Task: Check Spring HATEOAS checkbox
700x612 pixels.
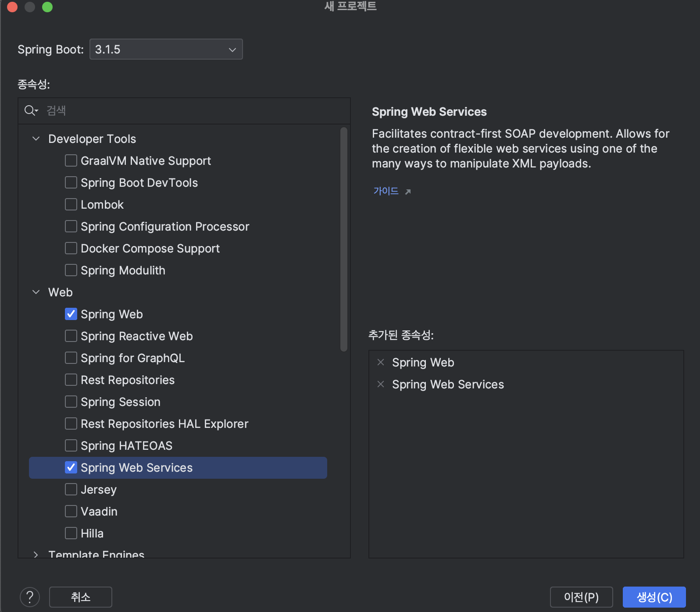Action: coord(71,445)
